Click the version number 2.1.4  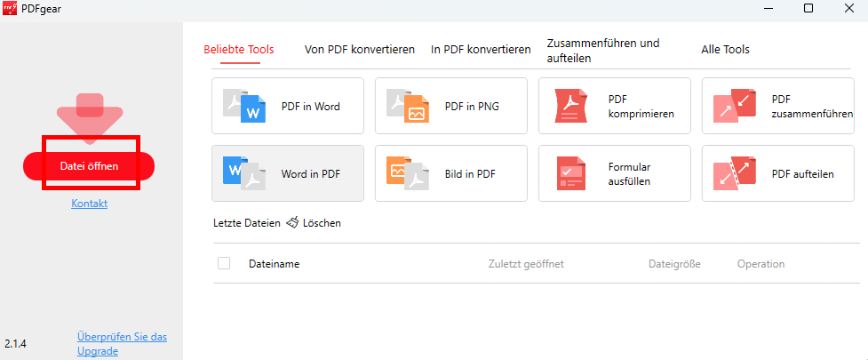pyautogui.click(x=15, y=344)
